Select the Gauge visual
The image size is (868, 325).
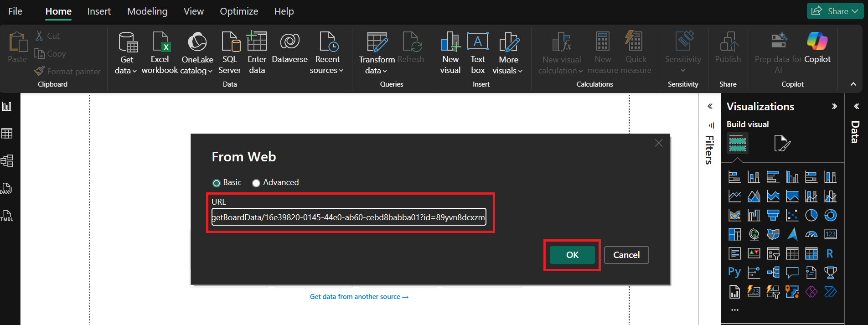[811, 234]
